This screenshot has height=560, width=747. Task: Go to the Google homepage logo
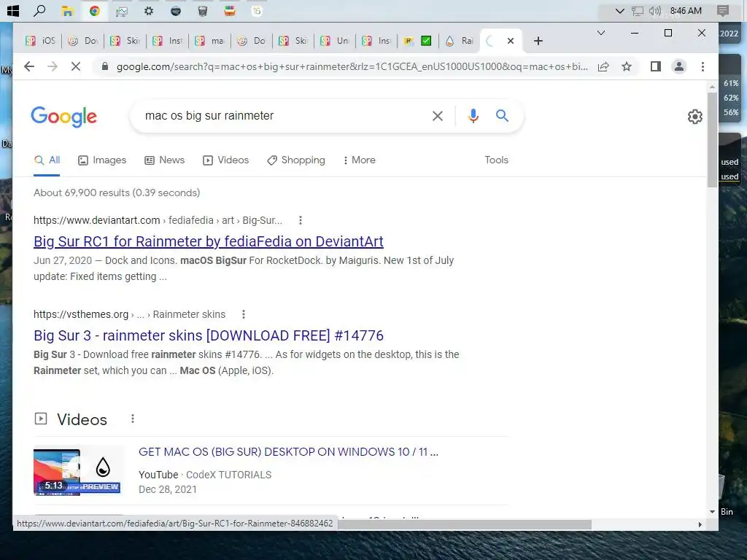point(64,117)
